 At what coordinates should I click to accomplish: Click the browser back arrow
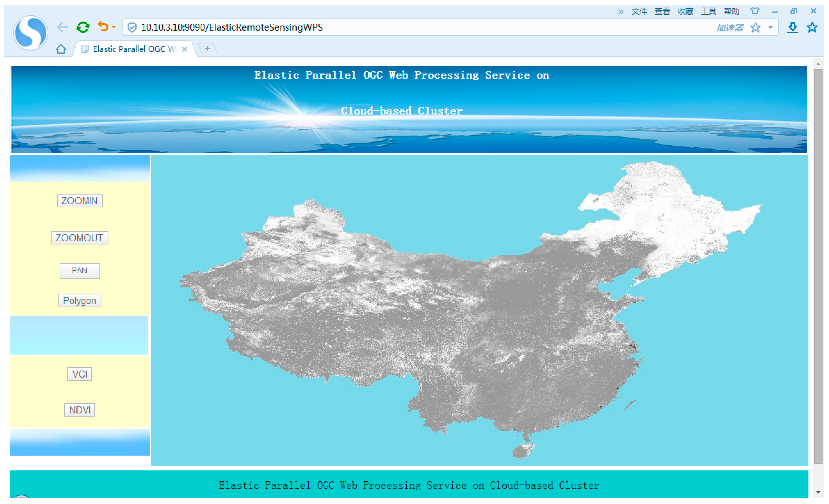[x=63, y=27]
